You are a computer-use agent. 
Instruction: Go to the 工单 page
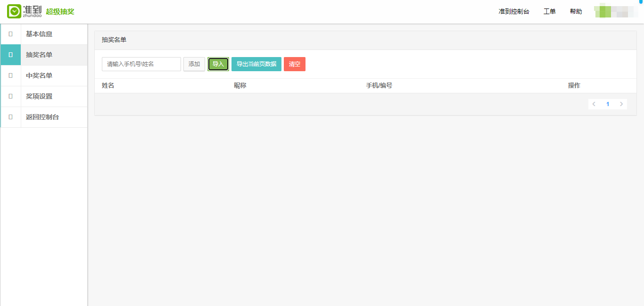(550, 11)
